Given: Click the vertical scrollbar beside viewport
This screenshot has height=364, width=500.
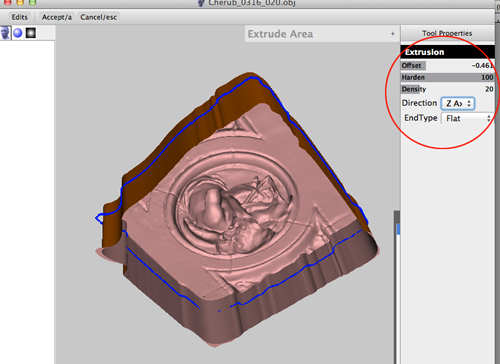Looking at the screenshot, I should [397, 287].
